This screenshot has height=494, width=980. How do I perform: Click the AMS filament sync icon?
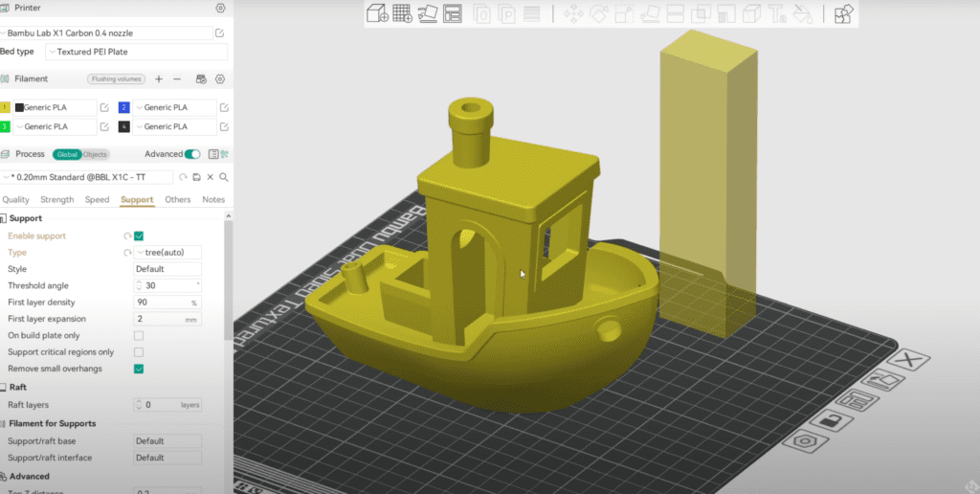201,79
